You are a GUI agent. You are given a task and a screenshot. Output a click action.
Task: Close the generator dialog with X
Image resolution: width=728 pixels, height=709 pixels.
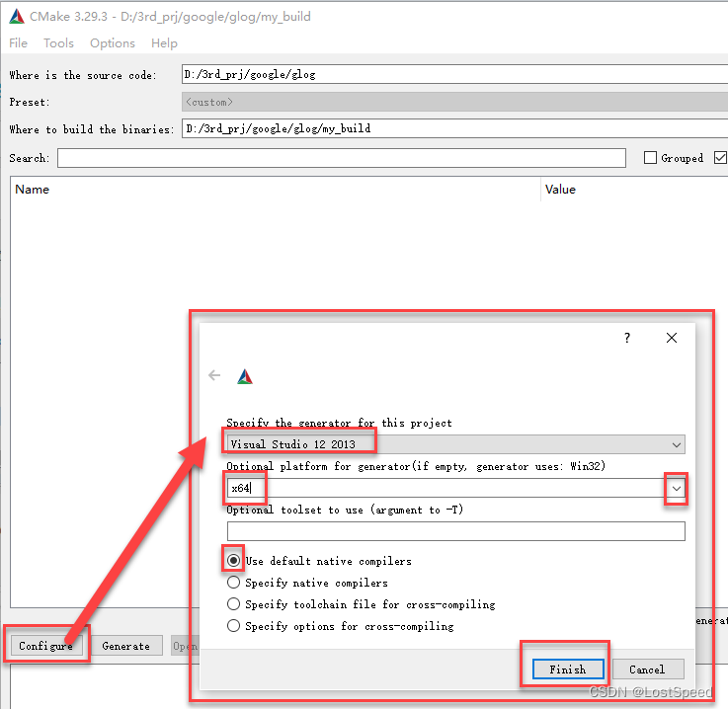(672, 338)
